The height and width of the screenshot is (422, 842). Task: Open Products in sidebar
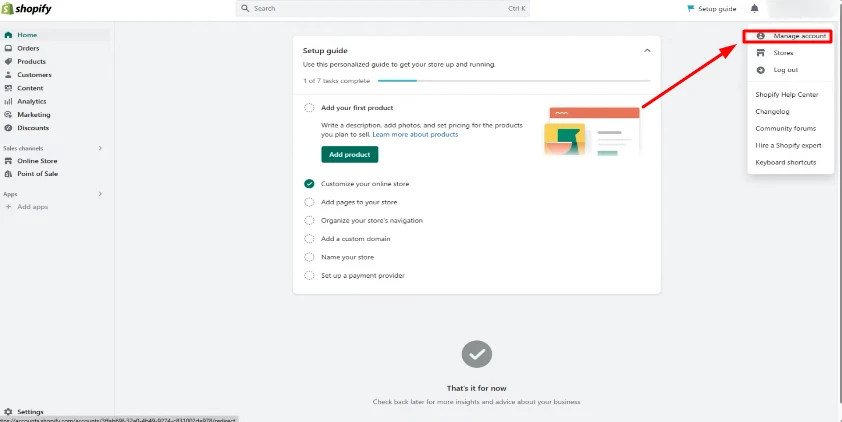(x=31, y=62)
